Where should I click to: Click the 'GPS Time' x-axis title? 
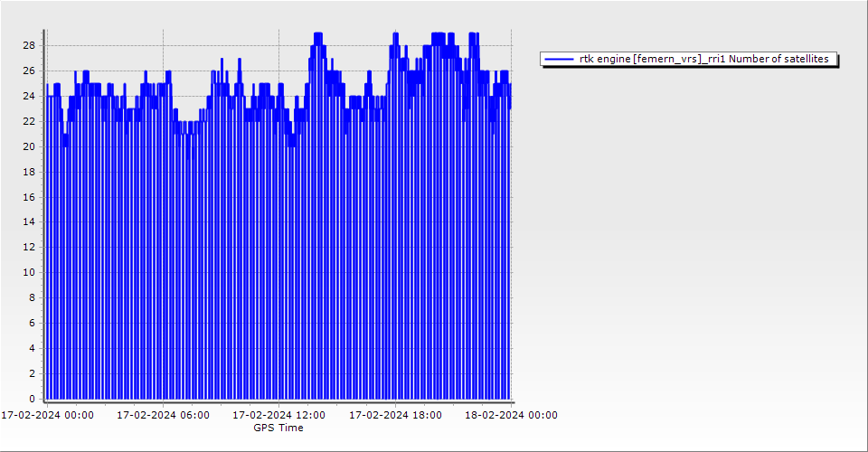point(278,428)
